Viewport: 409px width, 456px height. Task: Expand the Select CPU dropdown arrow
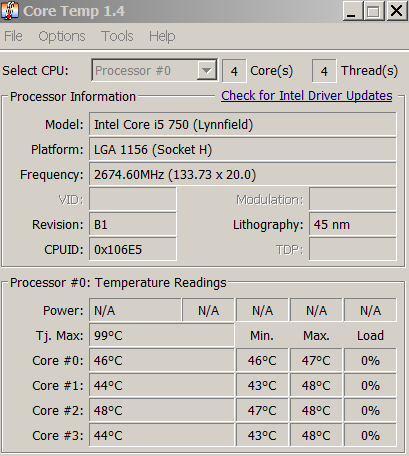[x=207, y=70]
